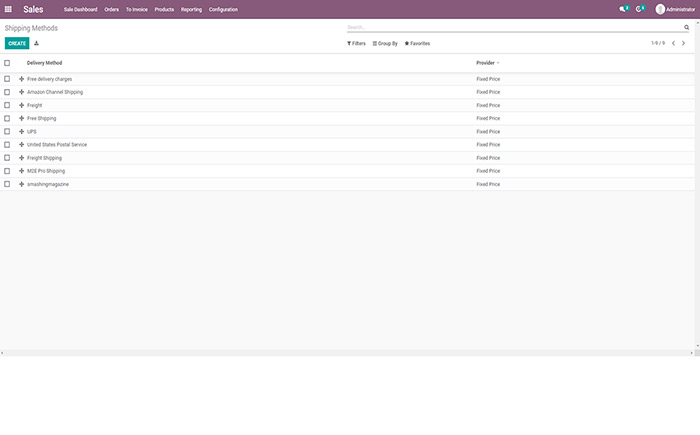Open the conversations chat icon
This screenshot has height=435, width=700.
tap(623, 9)
